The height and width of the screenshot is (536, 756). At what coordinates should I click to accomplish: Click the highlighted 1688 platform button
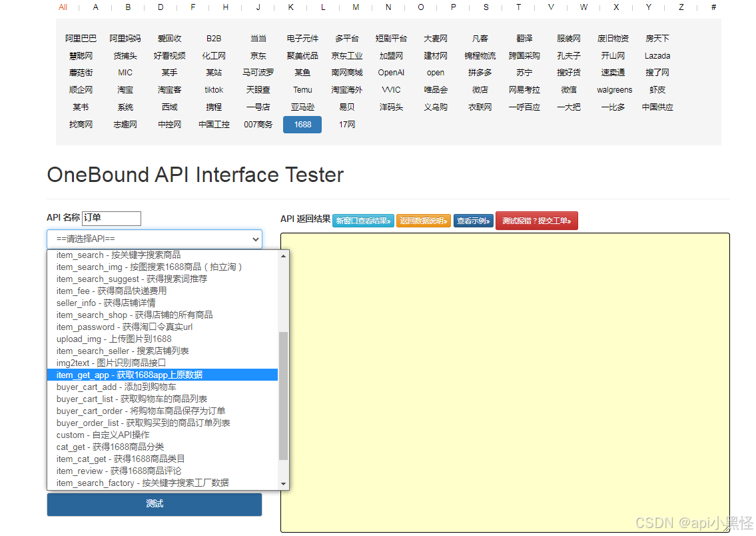tap(302, 124)
